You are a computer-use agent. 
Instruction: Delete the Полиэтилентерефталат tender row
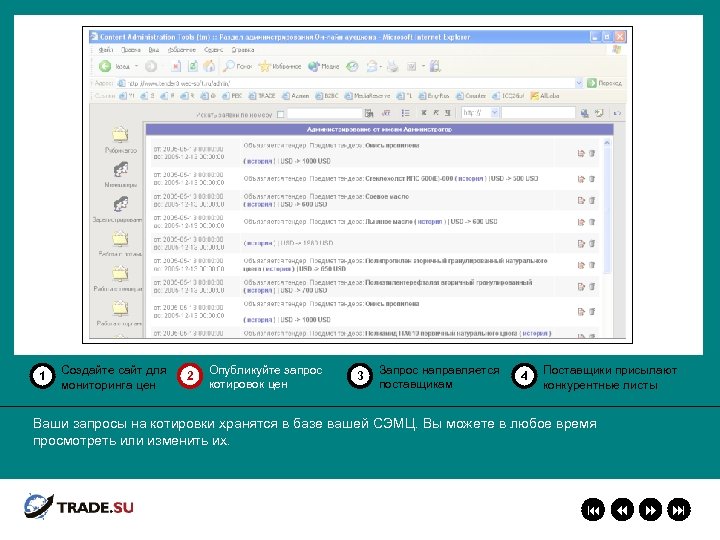[592, 287]
